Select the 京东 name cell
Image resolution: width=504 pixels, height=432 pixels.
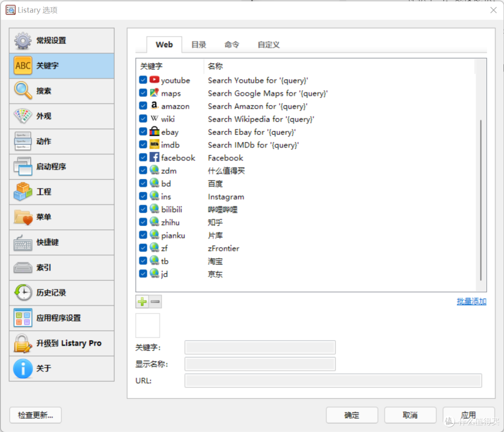click(215, 274)
